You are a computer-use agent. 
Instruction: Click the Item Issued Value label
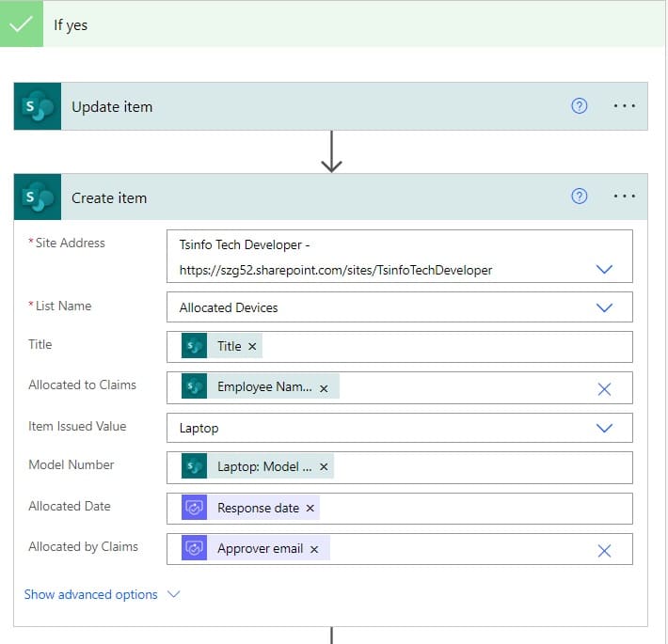tap(77, 426)
